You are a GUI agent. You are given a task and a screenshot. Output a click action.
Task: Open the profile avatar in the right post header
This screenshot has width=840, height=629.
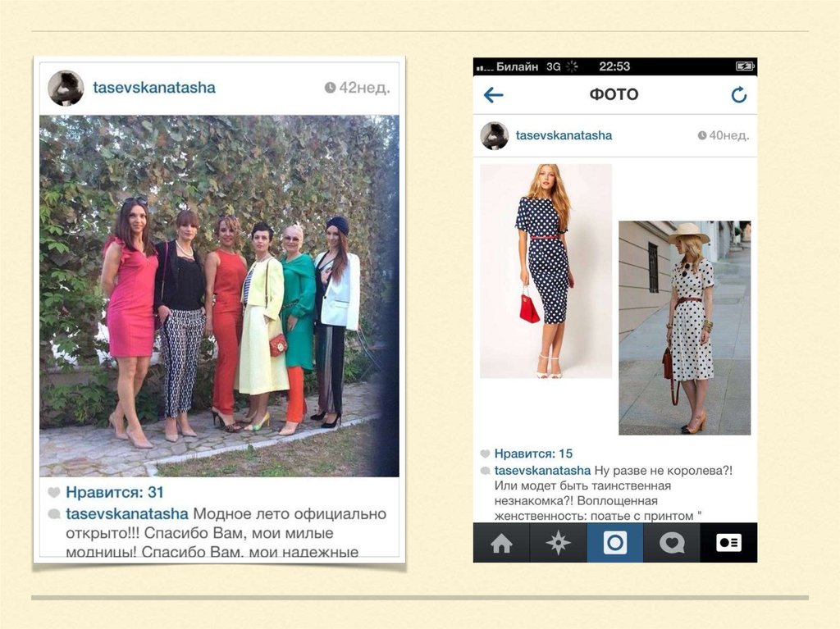point(494,135)
